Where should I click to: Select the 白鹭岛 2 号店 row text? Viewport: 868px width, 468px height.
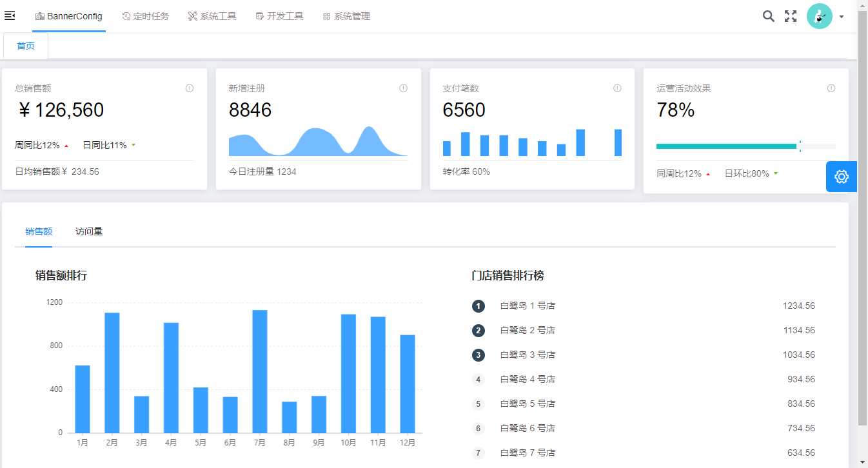coord(528,331)
